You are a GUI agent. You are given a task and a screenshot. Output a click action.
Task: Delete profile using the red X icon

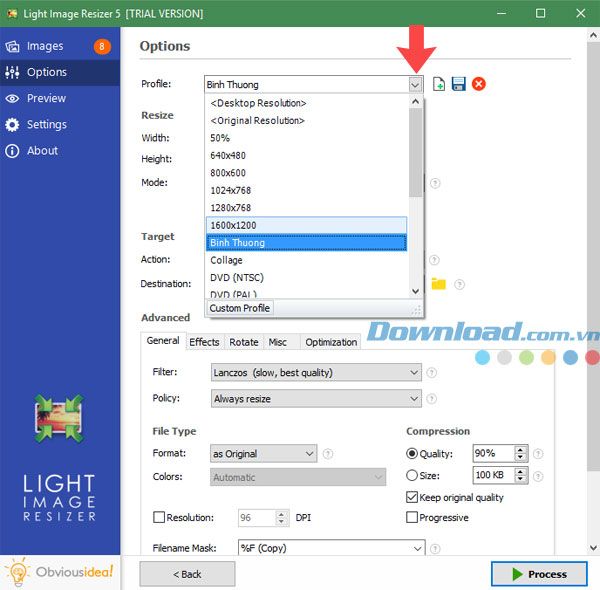[x=479, y=84]
